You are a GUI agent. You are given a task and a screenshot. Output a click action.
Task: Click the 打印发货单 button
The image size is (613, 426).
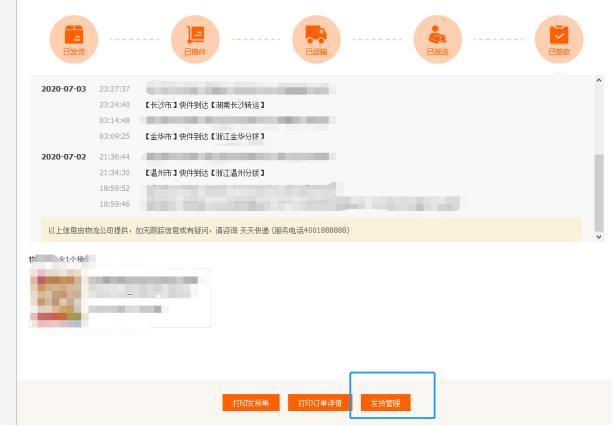(251, 403)
